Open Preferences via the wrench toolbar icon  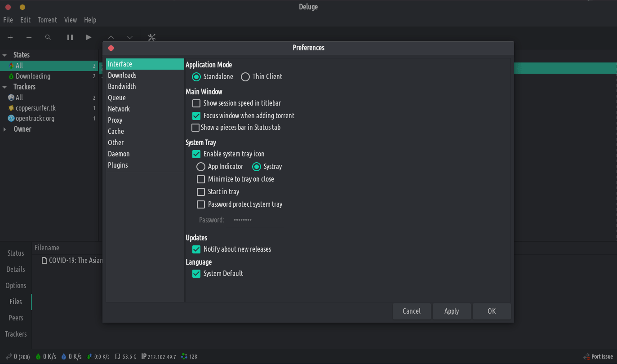pos(152,37)
